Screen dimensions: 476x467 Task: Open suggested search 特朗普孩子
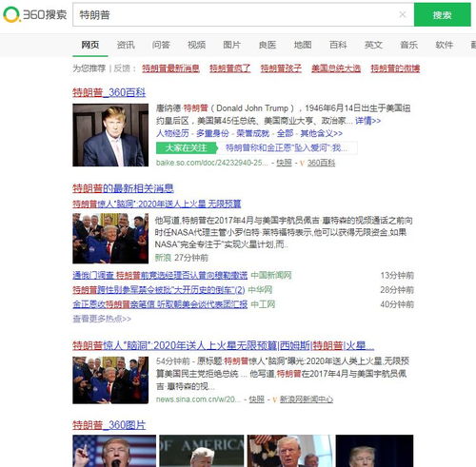click(x=281, y=68)
